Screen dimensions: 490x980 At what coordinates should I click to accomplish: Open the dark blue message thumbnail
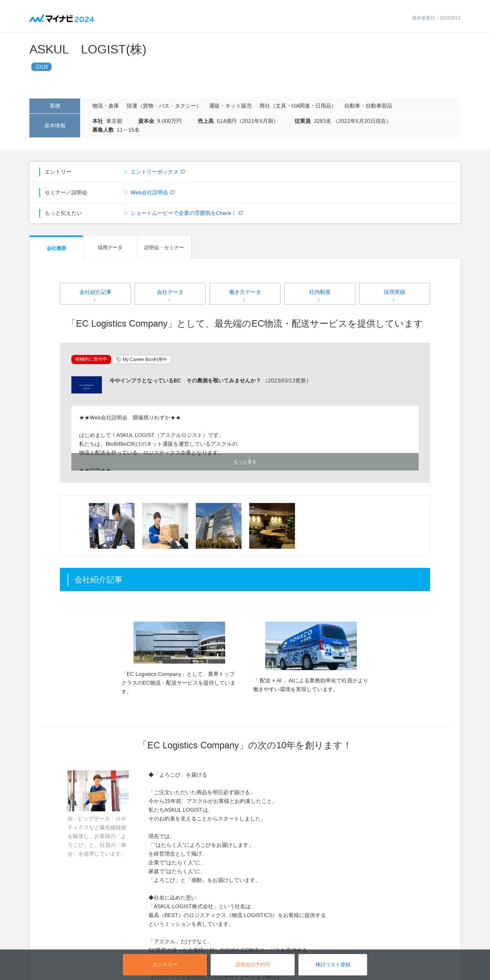[x=87, y=385]
